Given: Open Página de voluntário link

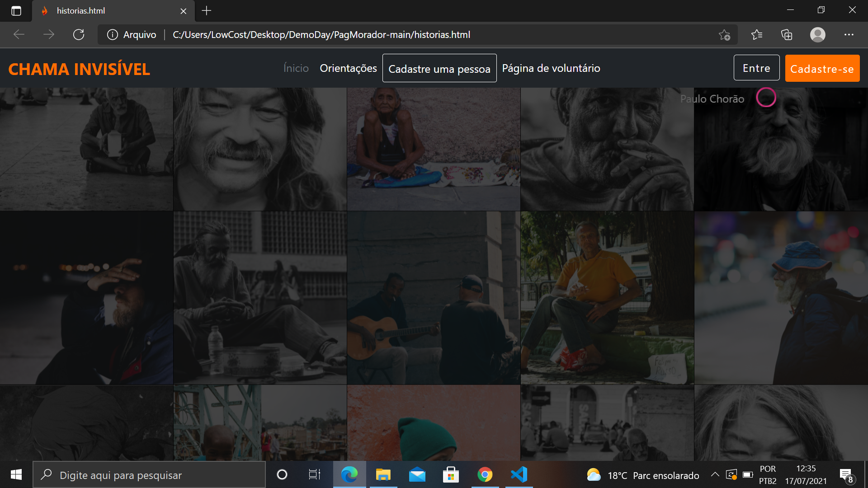Looking at the screenshot, I should click(551, 68).
